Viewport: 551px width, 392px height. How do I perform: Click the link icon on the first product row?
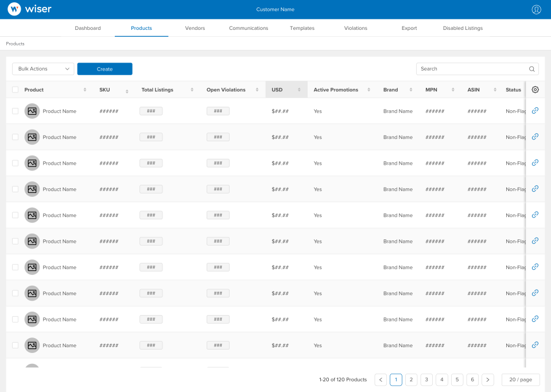point(535,111)
